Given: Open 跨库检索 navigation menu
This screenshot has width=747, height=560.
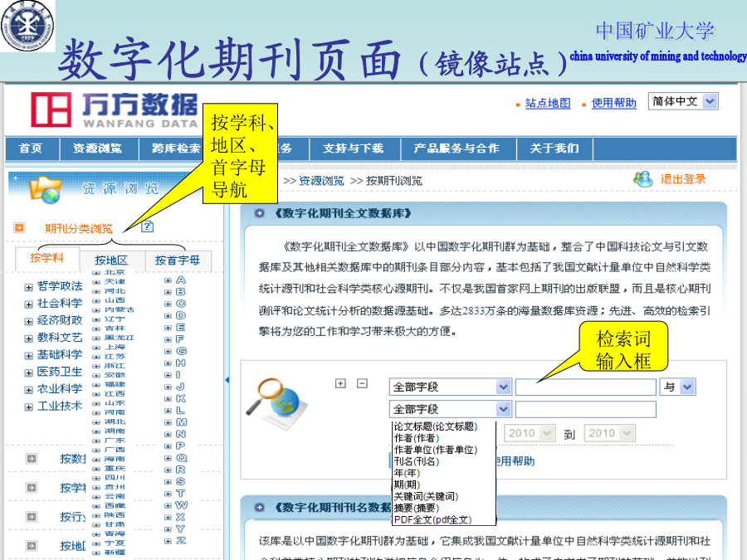Looking at the screenshot, I should [x=175, y=149].
